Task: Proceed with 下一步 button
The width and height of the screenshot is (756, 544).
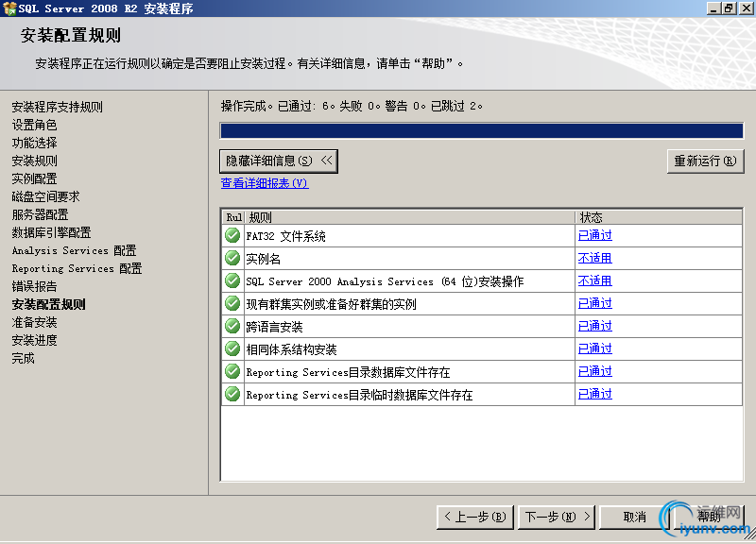Action: [557, 517]
